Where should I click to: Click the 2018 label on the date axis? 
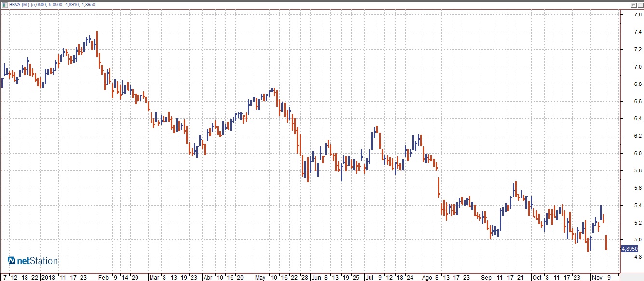[49, 277]
